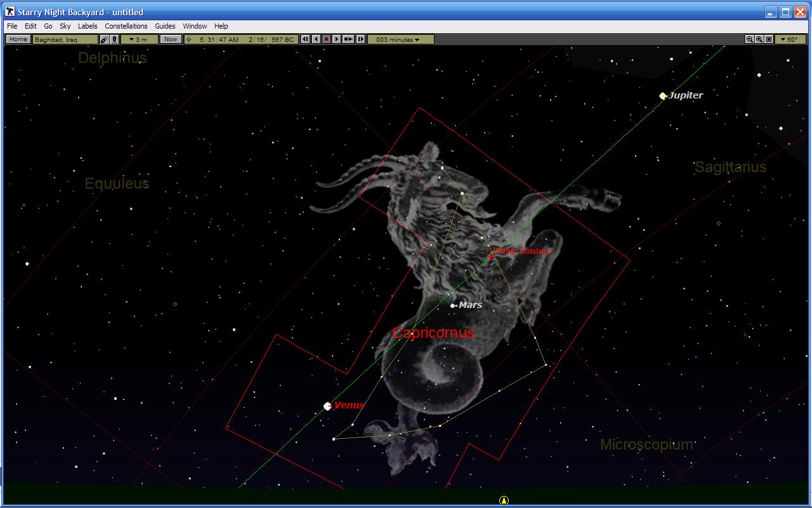Click the Starry Night app icon in title bar
The width and height of the screenshot is (812, 508).
10,11
